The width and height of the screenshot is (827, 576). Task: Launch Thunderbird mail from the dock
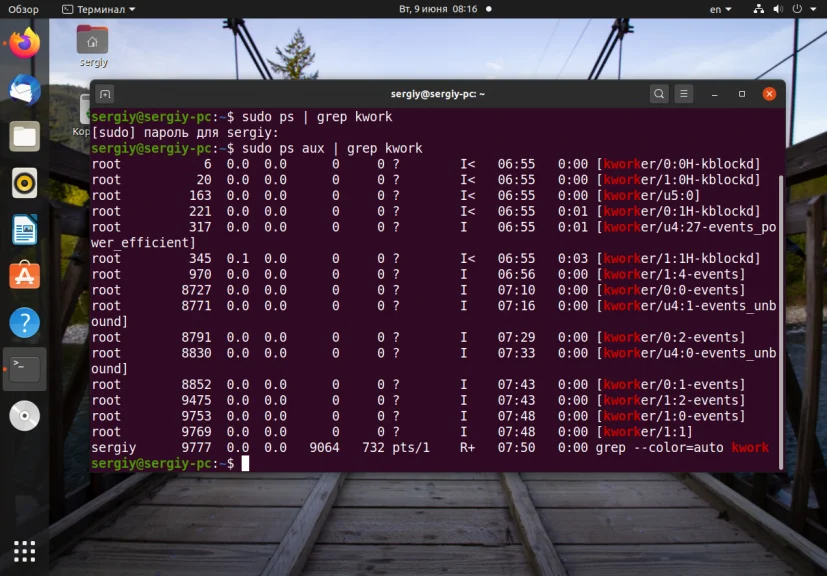coord(25,90)
